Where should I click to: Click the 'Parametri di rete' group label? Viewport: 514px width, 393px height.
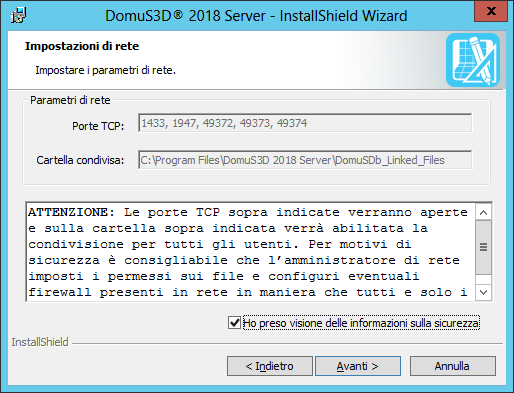(70, 100)
